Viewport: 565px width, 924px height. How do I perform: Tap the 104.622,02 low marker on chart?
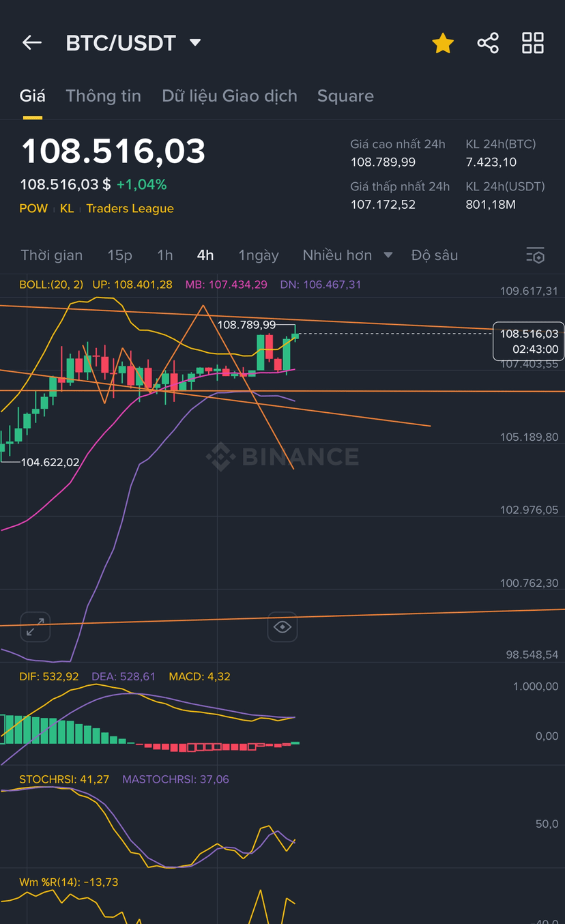tap(50, 462)
